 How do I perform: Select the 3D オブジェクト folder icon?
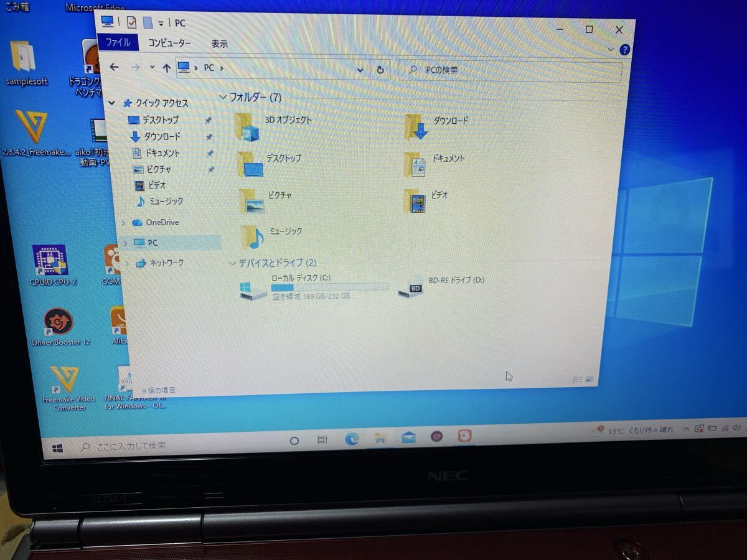click(x=247, y=126)
